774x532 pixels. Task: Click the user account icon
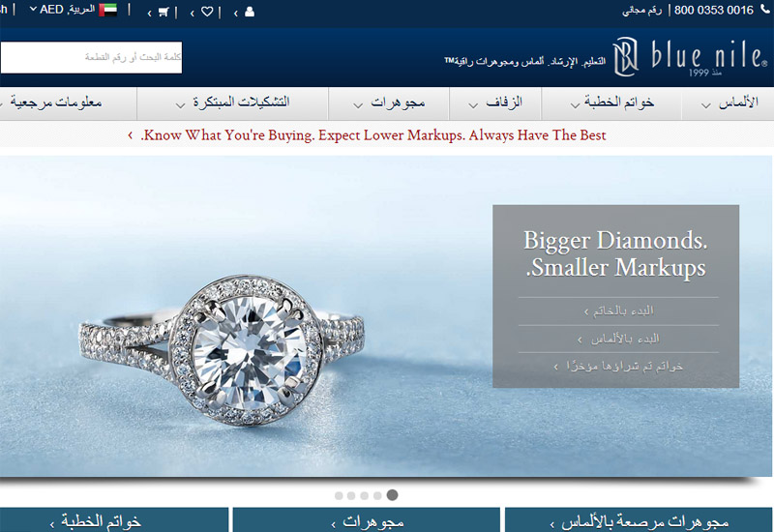coord(250,12)
